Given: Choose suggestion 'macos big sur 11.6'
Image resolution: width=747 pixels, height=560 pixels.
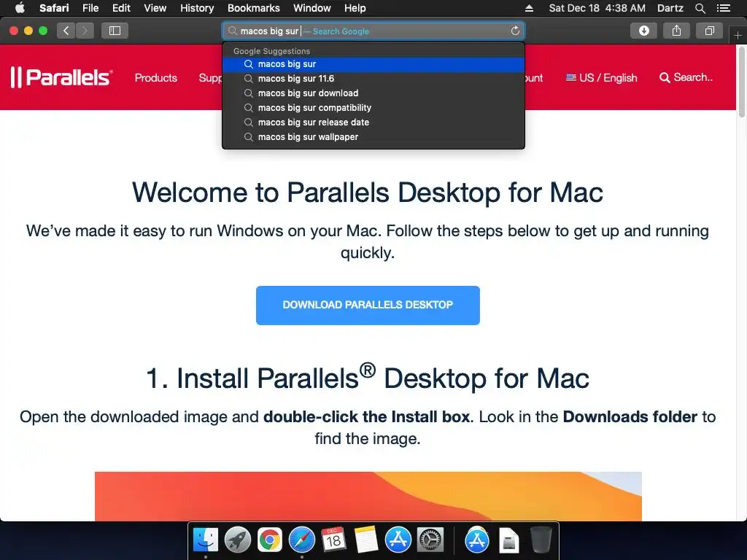Looking at the screenshot, I should 373,79.
